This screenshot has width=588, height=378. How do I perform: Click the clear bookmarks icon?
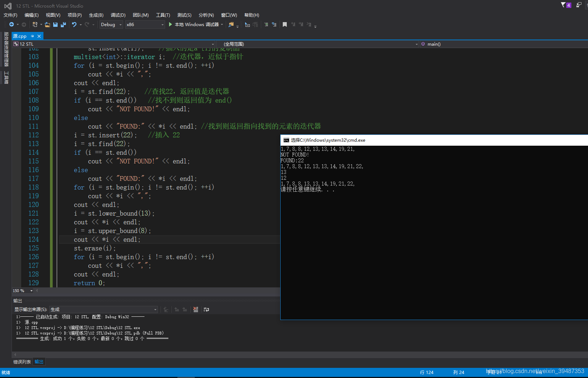click(x=309, y=24)
